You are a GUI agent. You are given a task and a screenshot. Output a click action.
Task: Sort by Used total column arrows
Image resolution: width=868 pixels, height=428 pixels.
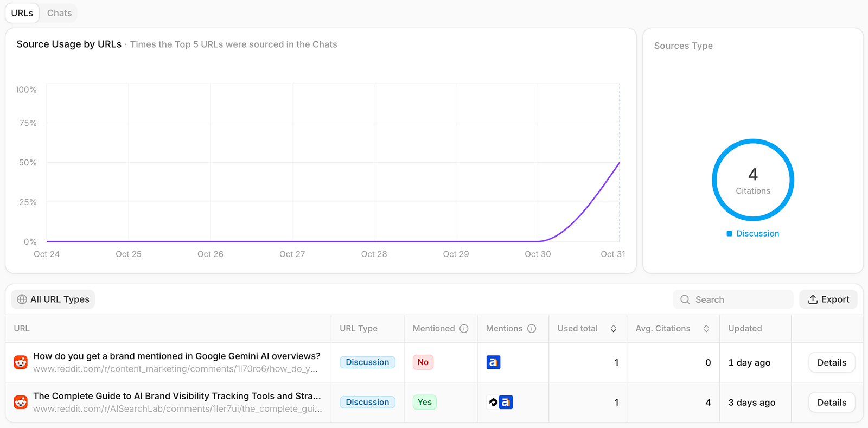[x=614, y=329]
